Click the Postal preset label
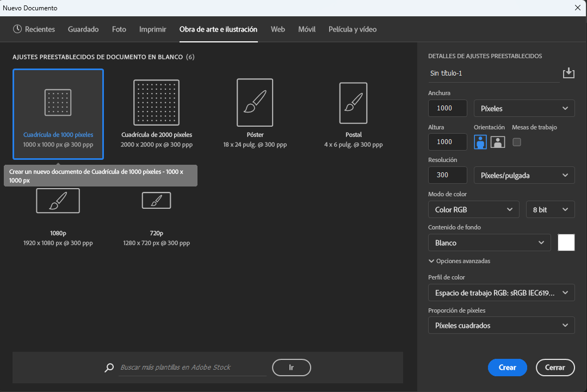The height and width of the screenshot is (392, 587). [x=354, y=135]
